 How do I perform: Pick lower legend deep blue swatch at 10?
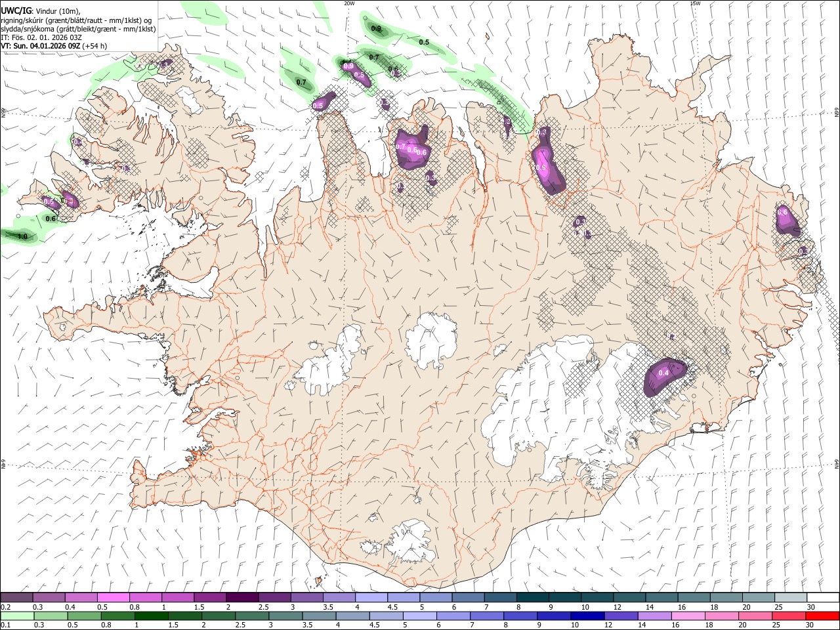point(587,616)
